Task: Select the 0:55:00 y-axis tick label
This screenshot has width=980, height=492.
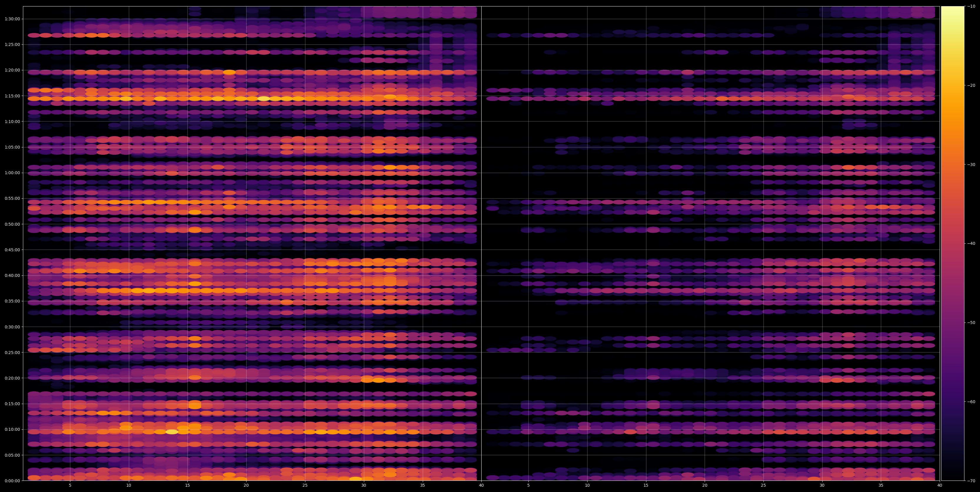Action: pyautogui.click(x=12, y=198)
